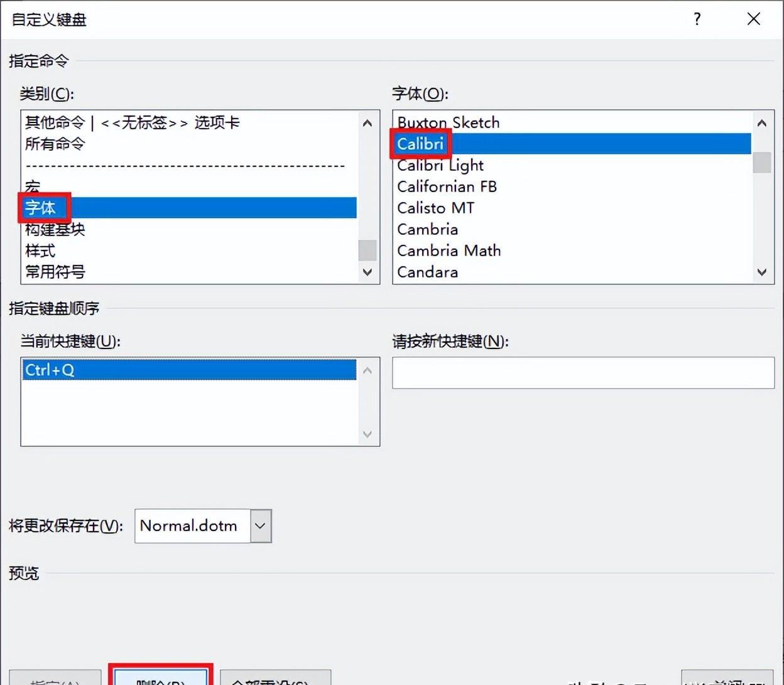Choose the Buxton Sketch font

click(x=572, y=122)
